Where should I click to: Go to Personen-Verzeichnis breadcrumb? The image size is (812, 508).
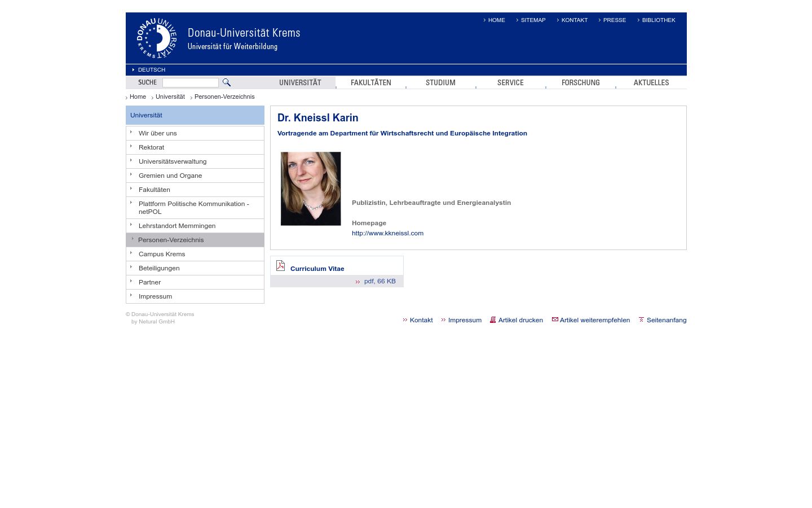coord(224,97)
